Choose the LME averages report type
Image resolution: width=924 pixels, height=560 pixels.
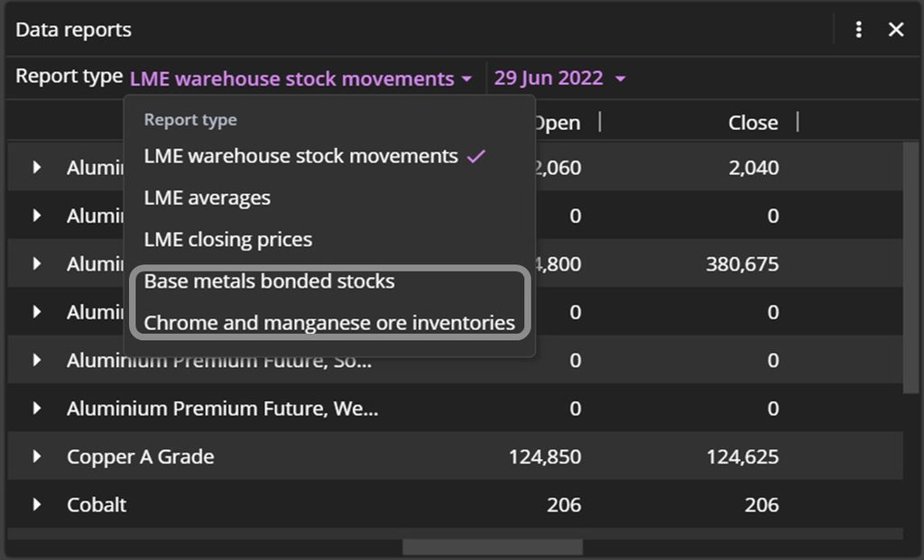click(208, 197)
